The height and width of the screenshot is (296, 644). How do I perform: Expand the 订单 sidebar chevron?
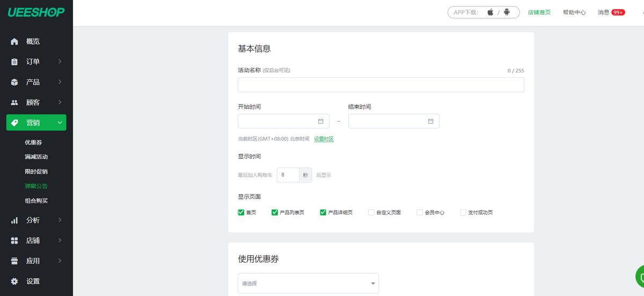[60, 62]
